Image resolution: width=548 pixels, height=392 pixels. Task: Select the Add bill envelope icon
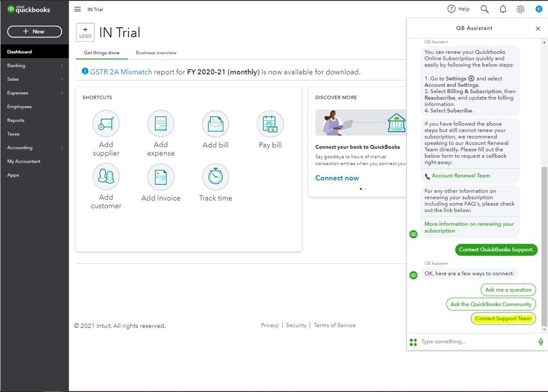point(216,124)
